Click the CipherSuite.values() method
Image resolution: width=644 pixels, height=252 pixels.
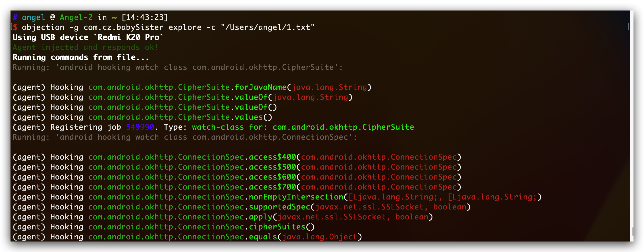point(253,117)
